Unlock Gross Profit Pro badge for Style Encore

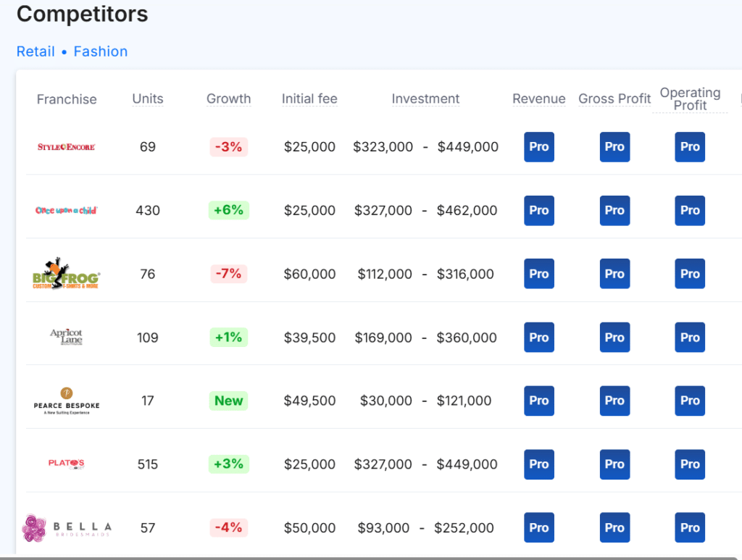[x=614, y=147]
